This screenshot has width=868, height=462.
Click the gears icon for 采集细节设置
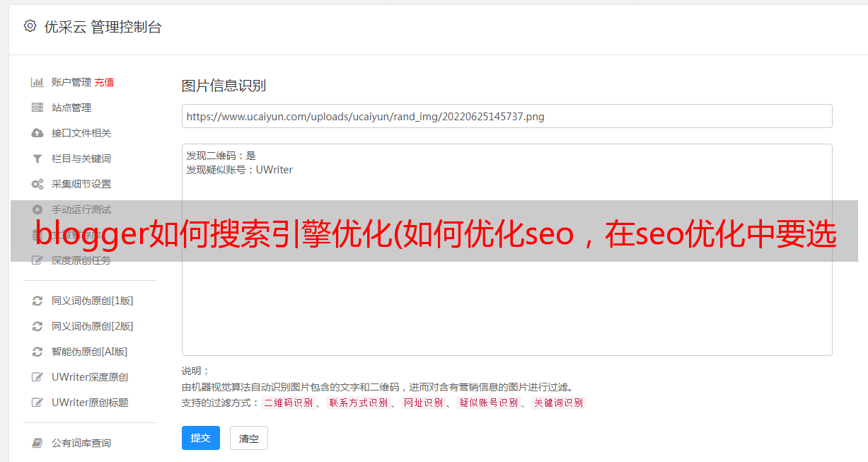pos(37,184)
